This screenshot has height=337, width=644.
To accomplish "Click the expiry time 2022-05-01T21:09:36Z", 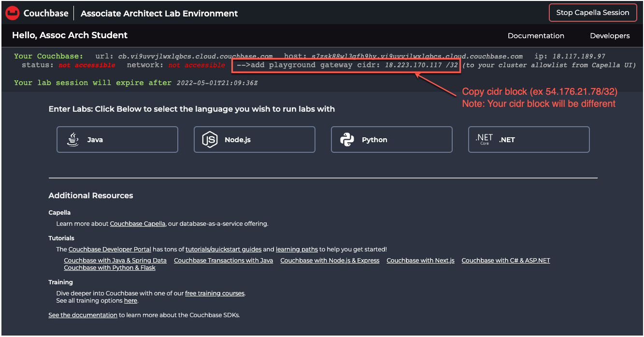I will click(217, 83).
